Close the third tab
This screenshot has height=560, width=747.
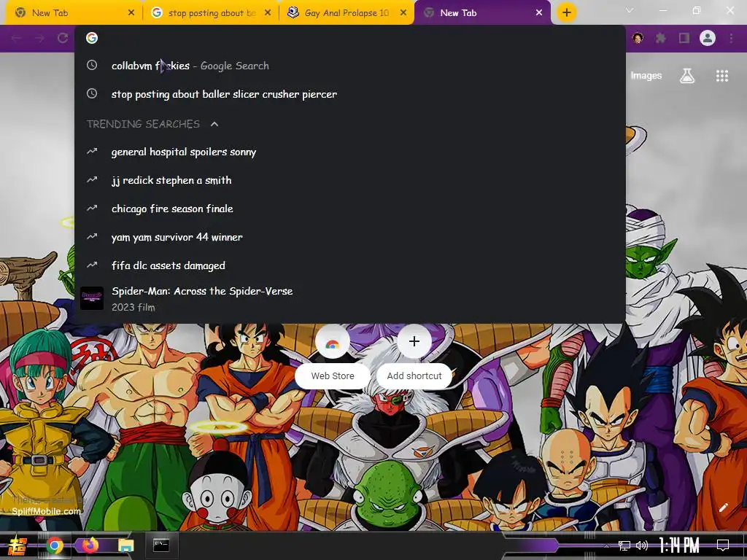[403, 13]
